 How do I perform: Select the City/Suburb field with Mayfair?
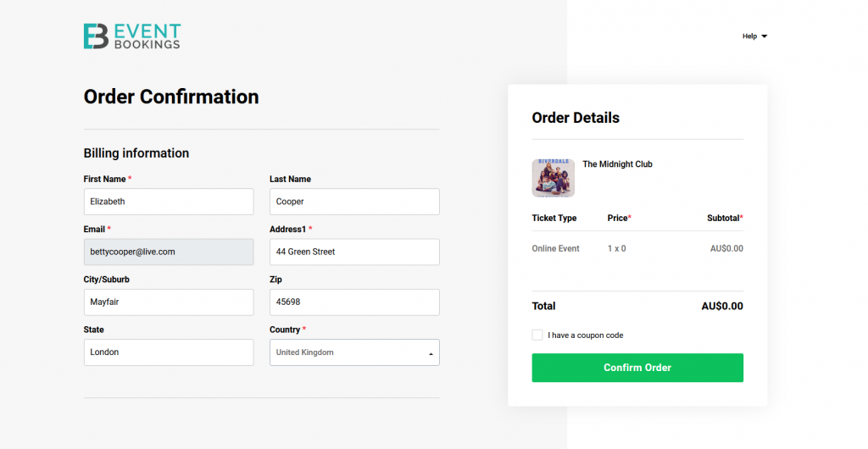tap(169, 302)
